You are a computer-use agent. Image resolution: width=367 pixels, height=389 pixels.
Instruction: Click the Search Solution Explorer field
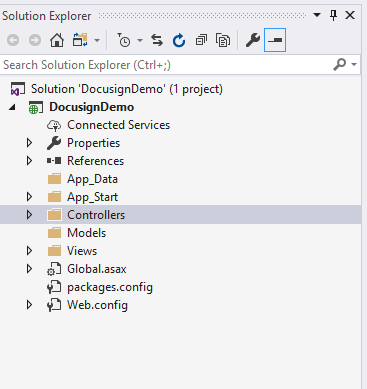[x=167, y=65]
